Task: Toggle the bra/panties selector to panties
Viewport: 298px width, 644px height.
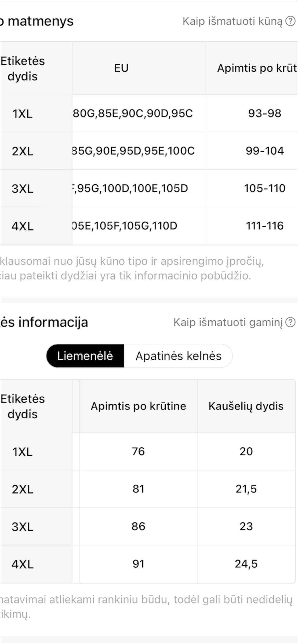Action: coord(178,356)
